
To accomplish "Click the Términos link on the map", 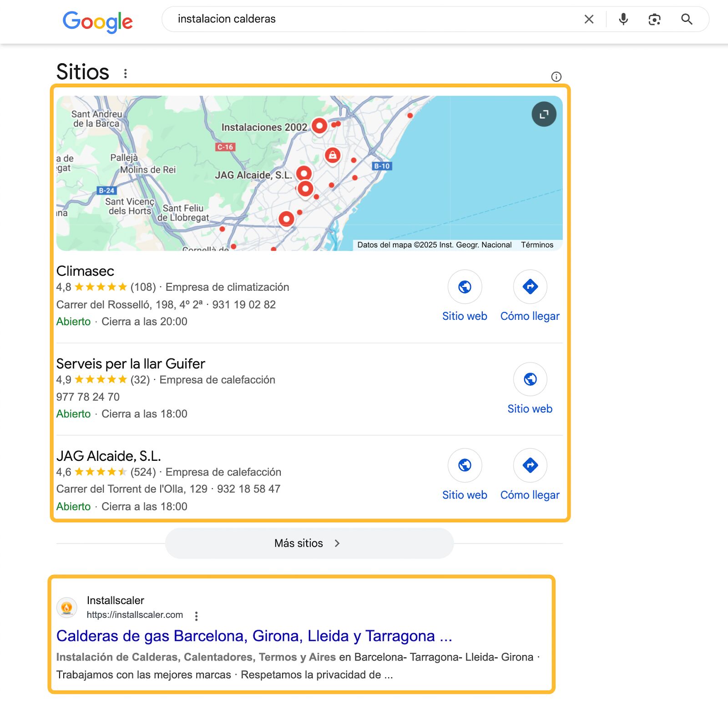I will [x=537, y=245].
